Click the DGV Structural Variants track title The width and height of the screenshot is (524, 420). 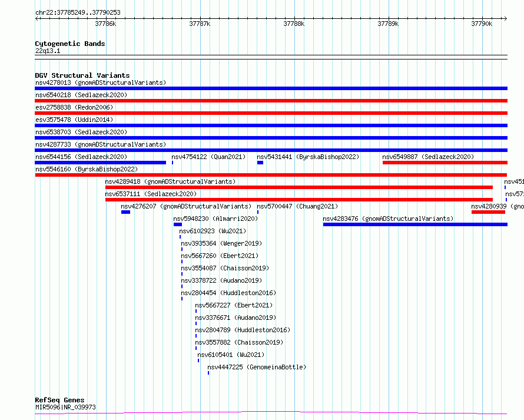[x=82, y=75]
